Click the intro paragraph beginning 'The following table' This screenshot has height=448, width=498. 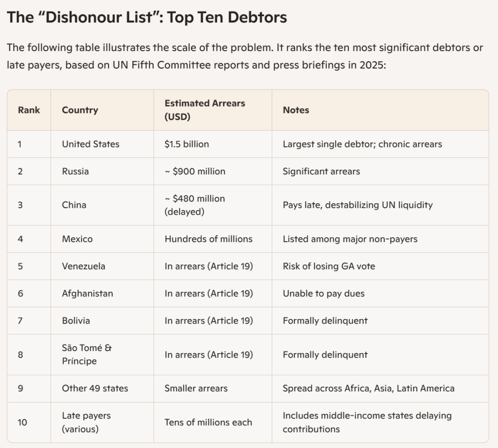point(245,56)
